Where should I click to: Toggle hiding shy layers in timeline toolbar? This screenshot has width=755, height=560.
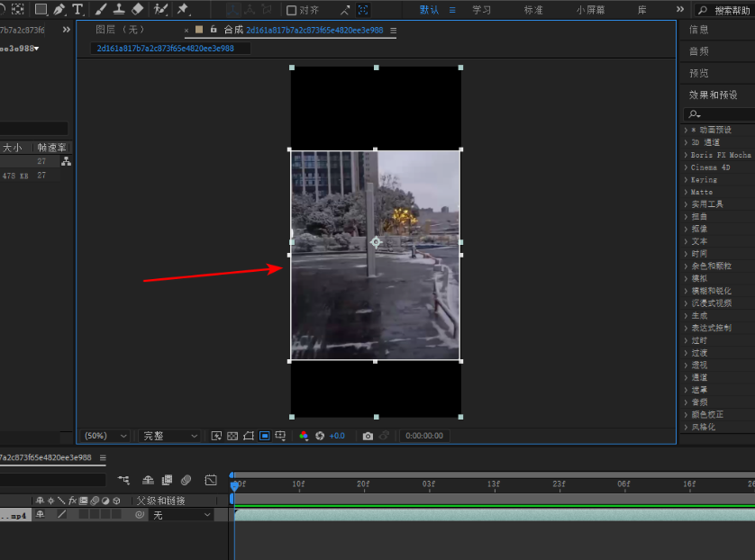[x=148, y=480]
